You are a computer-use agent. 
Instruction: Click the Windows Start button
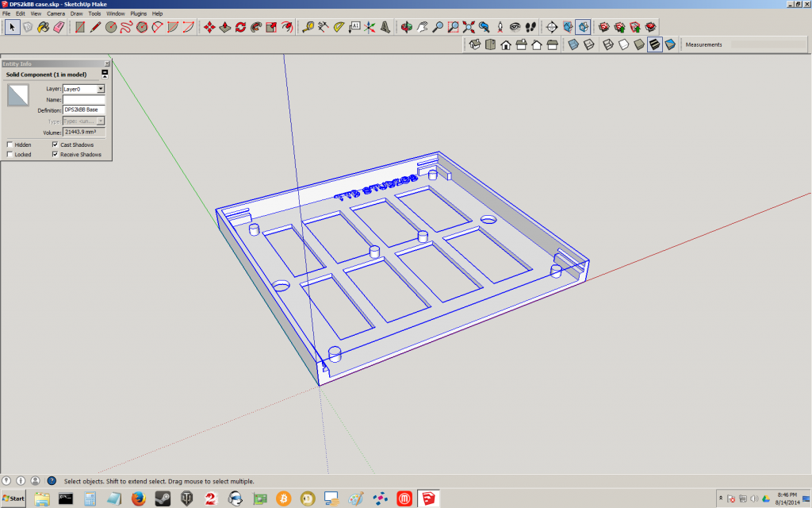coord(13,498)
